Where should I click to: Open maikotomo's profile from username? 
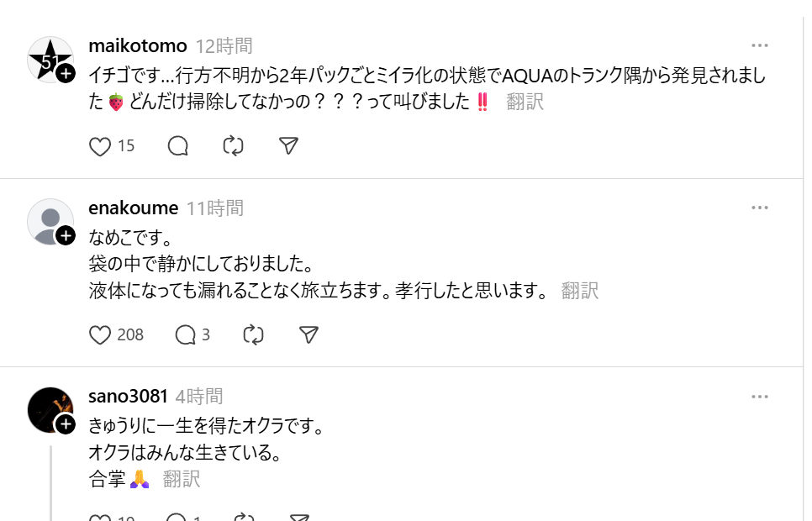137,46
